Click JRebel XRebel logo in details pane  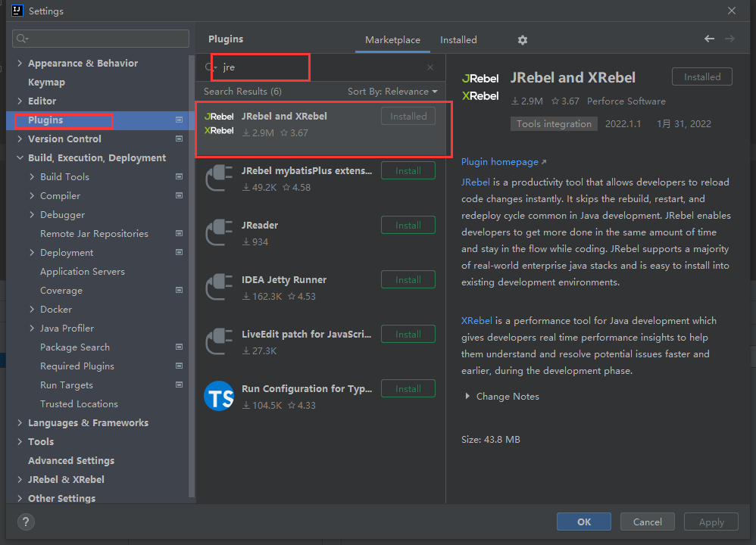pos(480,87)
